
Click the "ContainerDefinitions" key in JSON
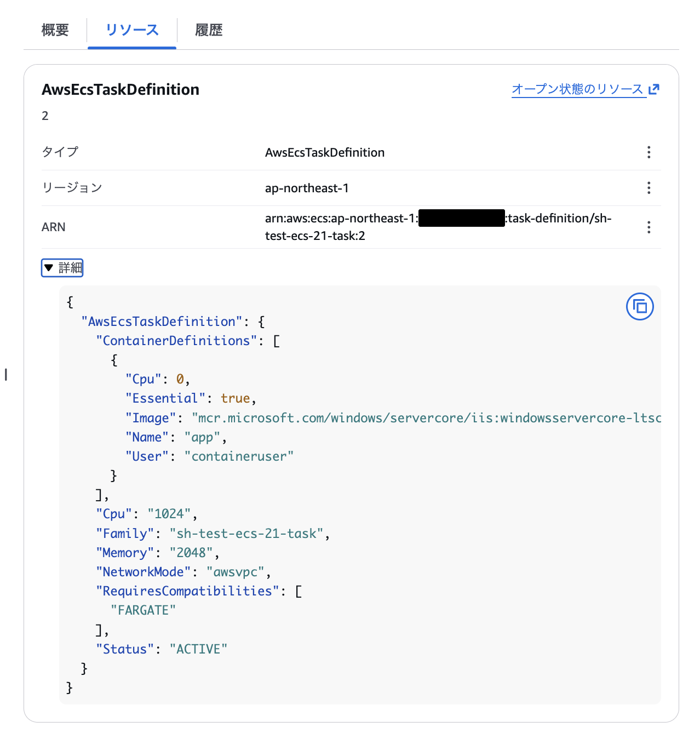click(176, 341)
